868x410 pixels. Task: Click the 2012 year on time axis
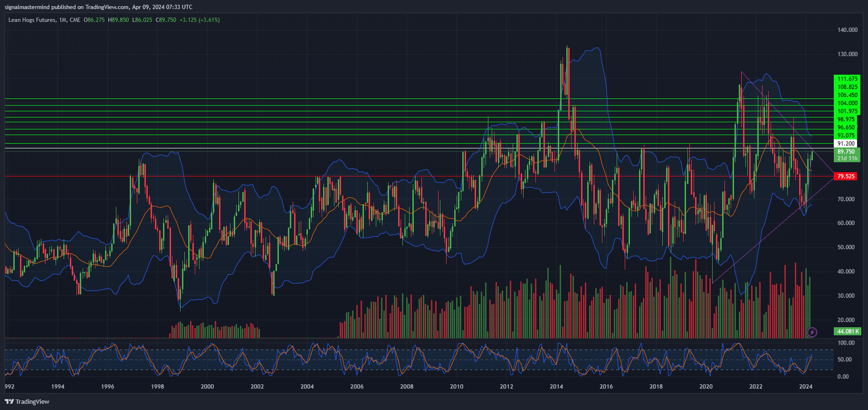pyautogui.click(x=507, y=387)
